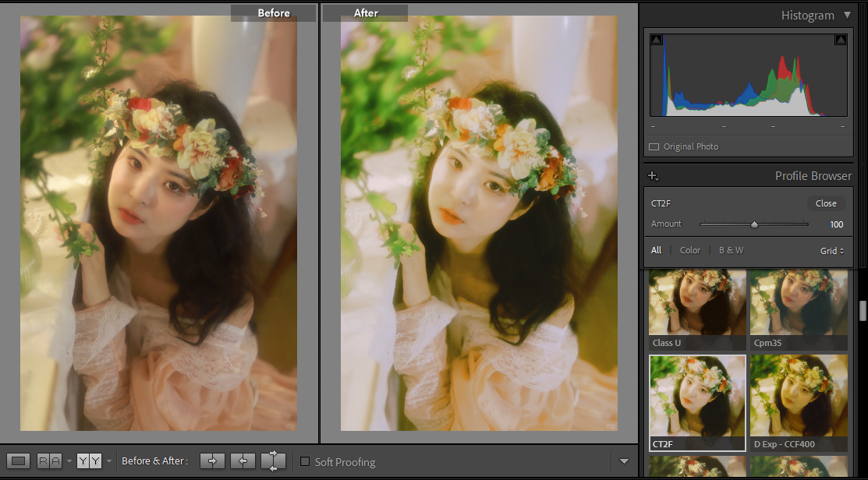Image resolution: width=868 pixels, height=480 pixels.
Task: Click the Reference view R|A button
Action: click(x=49, y=461)
